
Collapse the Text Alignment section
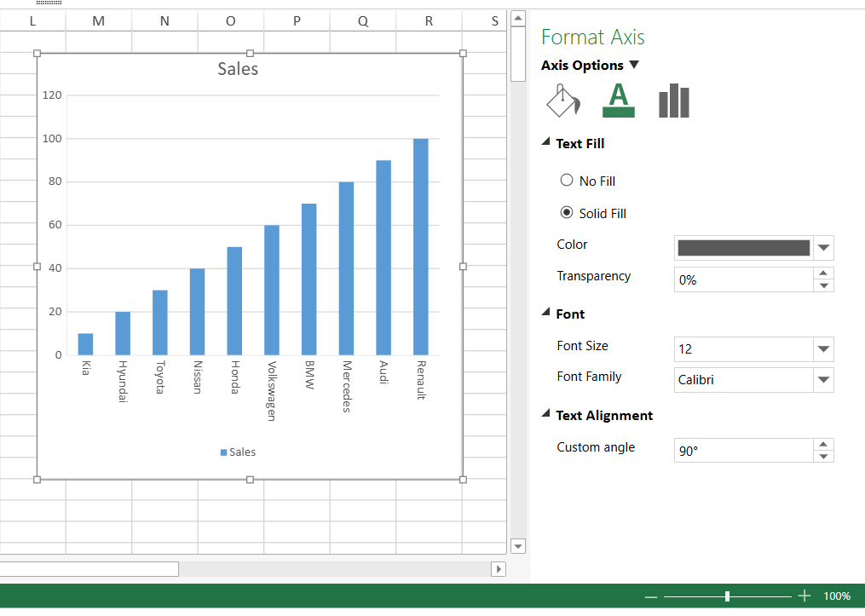pos(545,413)
